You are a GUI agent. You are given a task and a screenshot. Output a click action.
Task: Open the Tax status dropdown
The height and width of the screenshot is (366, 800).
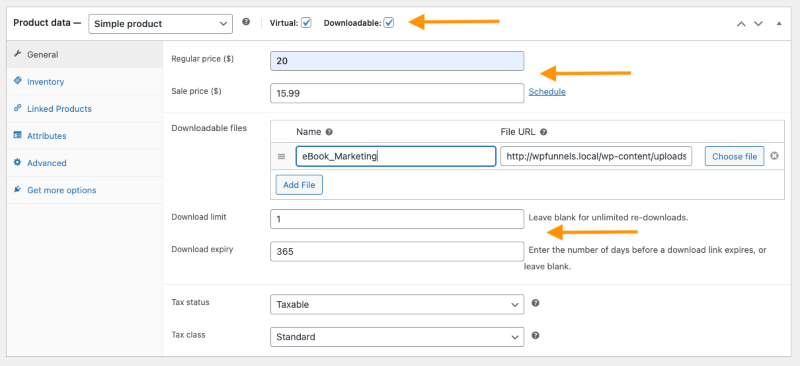click(x=397, y=304)
